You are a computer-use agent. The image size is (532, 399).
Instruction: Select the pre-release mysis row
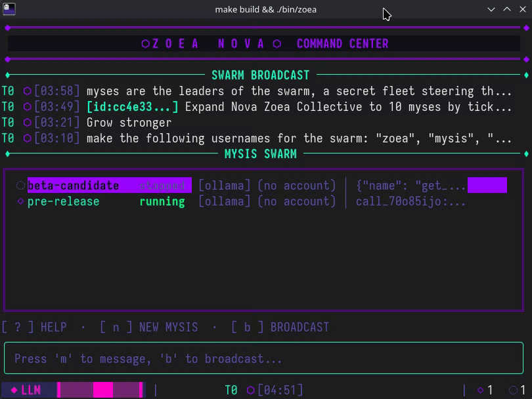tap(64, 201)
